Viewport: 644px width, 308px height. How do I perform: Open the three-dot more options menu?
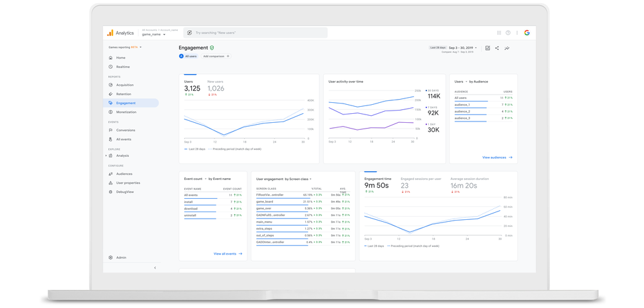click(517, 33)
